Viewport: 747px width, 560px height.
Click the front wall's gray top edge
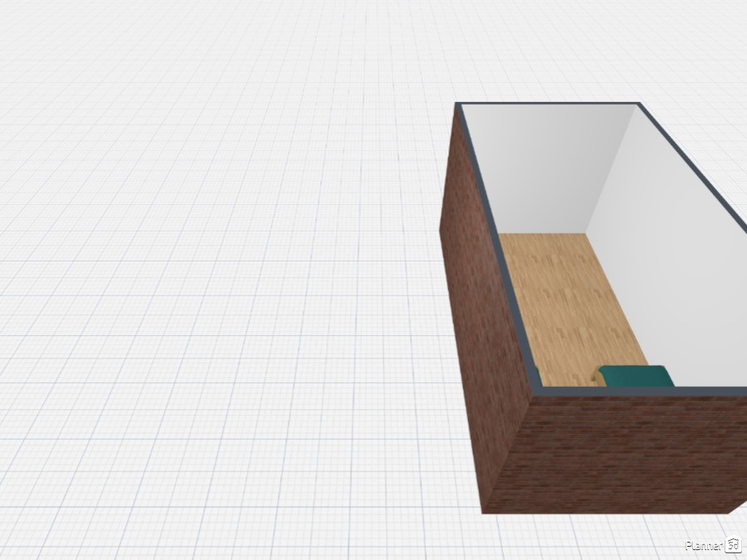tap(639, 391)
